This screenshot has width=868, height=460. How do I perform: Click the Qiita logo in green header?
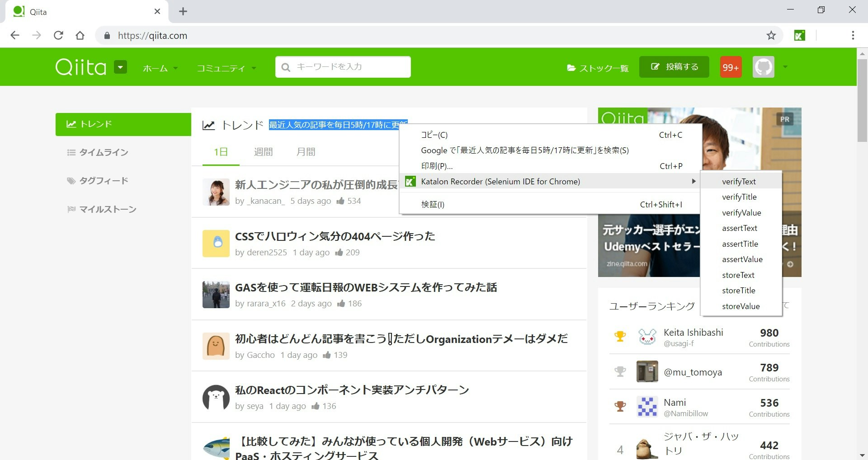coord(81,67)
